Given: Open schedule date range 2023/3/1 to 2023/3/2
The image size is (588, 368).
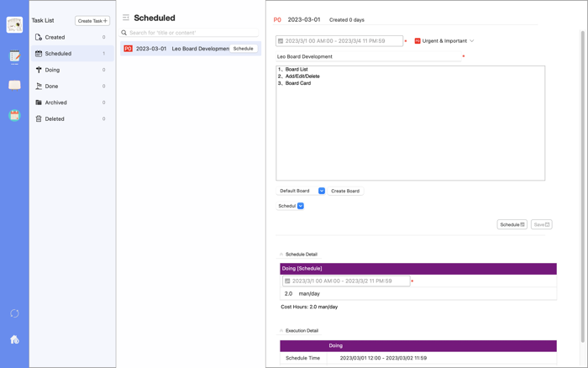Looking at the screenshot, I should coord(346,281).
